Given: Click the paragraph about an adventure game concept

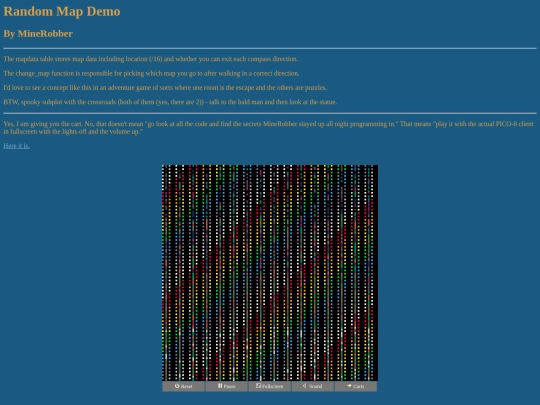Looking at the screenshot, I should (x=165, y=87).
